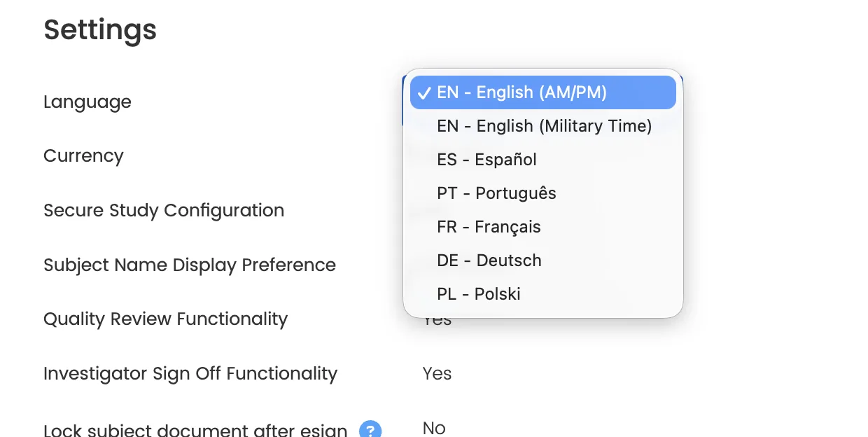Image resolution: width=868 pixels, height=437 pixels.
Task: Click No value for Lock subject document
Action: click(x=434, y=428)
